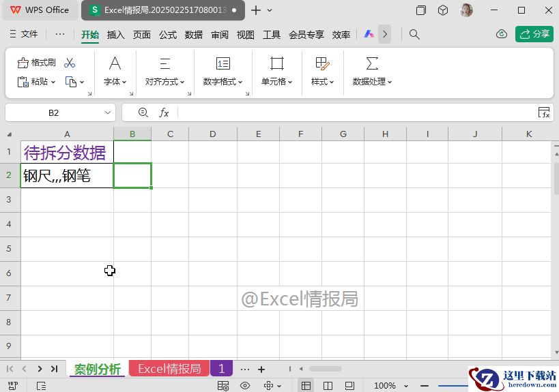Open the more options ellipsis menu
This screenshot has width=559, height=392.
pos(60,34)
